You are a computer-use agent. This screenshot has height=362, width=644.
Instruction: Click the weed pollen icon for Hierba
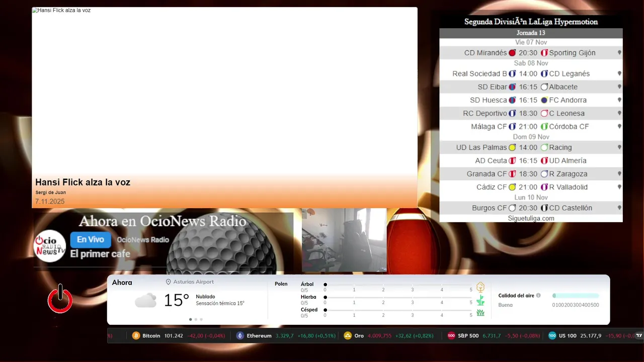[x=480, y=300]
